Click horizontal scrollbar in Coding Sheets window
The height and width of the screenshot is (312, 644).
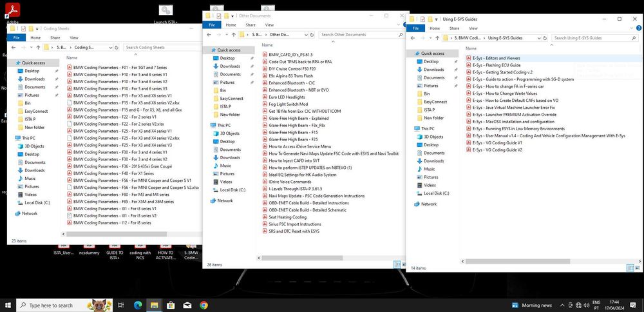[116, 234]
